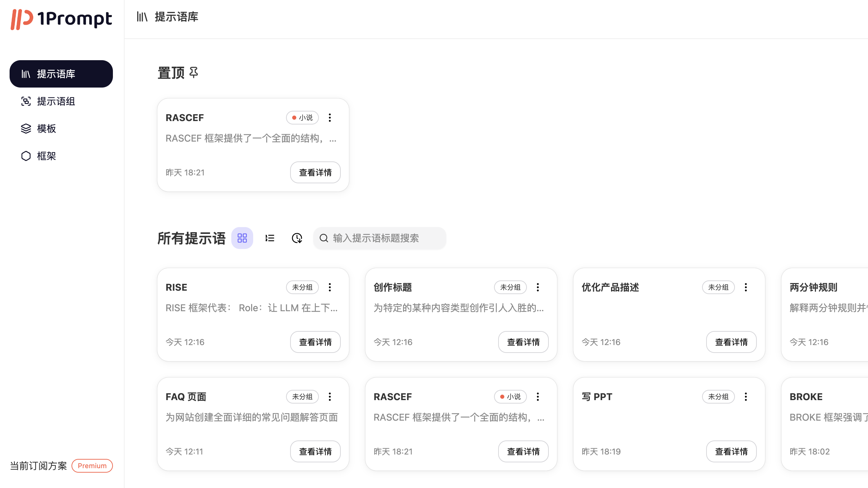The width and height of the screenshot is (868, 488).
Task: Expand options menu on 创作标题 card
Action: pos(538,287)
